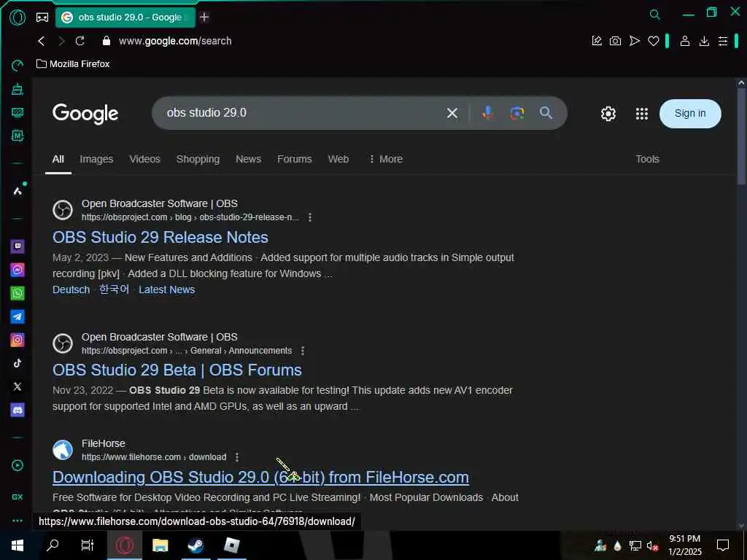Open Instagram in the sidebar
The width and height of the screenshot is (747, 560).
click(18, 340)
